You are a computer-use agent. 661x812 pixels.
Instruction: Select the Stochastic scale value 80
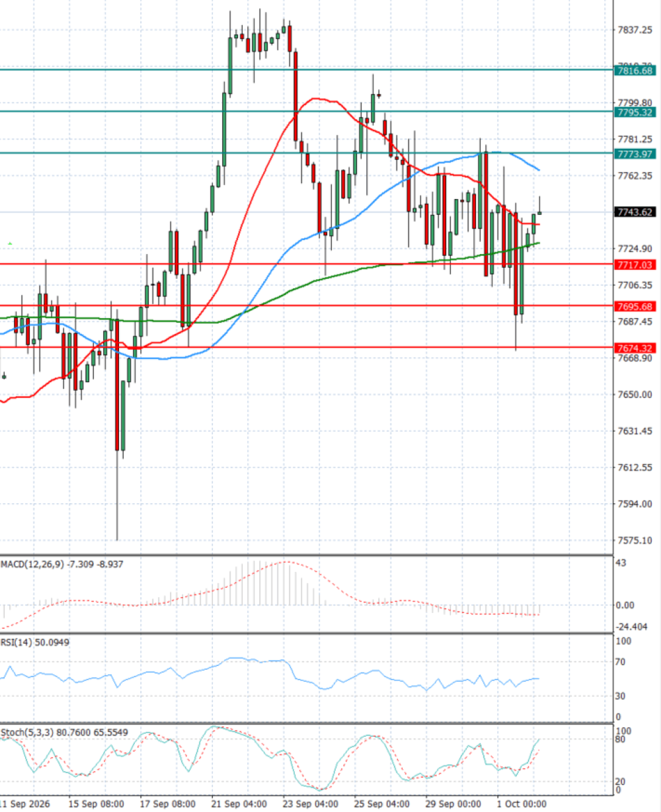621,739
